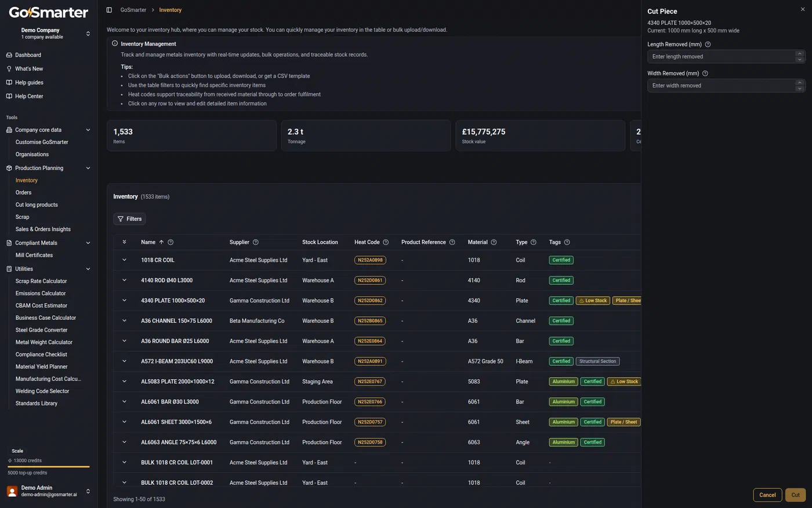Open Help Center in sidebar
This screenshot has height=508, width=812.
pyautogui.click(x=29, y=96)
